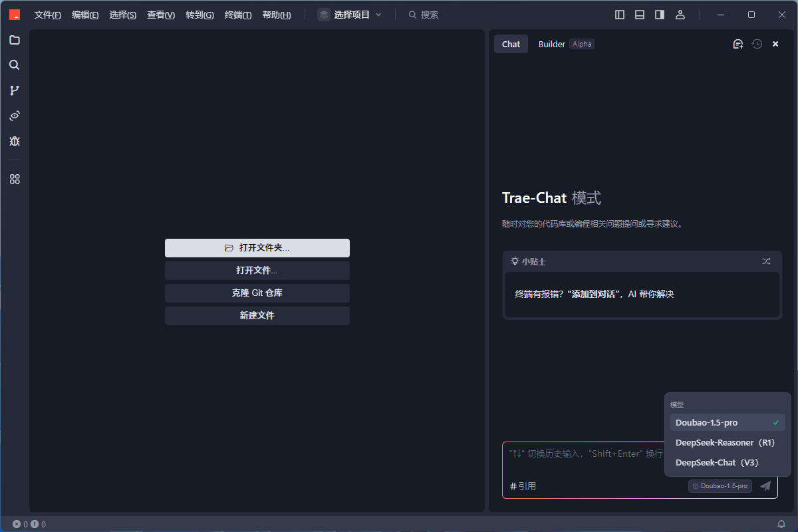
Task: Click the 搜索 search box in title bar
Action: tap(424, 15)
